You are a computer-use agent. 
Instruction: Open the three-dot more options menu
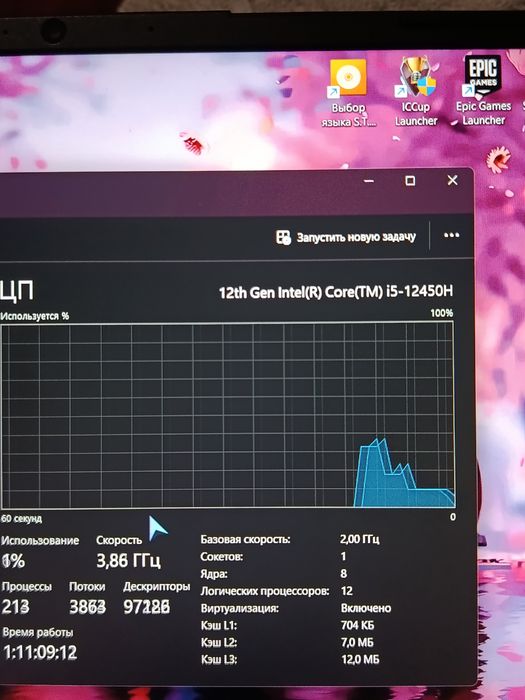(x=451, y=235)
